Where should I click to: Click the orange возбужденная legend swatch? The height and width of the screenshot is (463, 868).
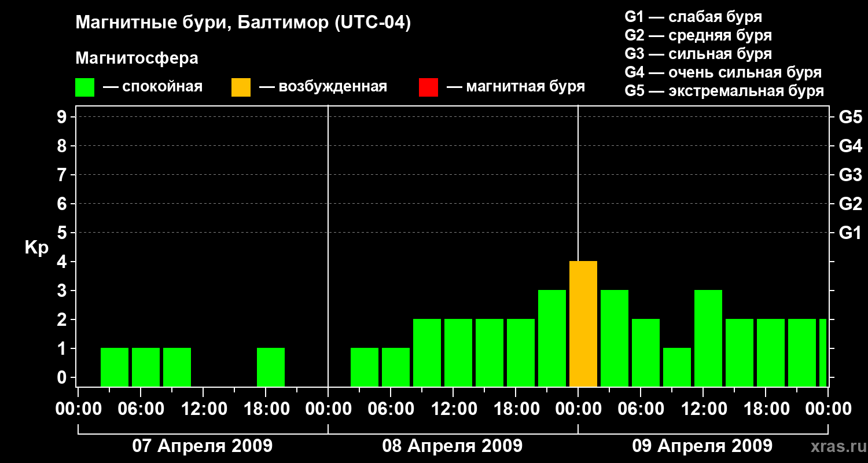point(241,87)
